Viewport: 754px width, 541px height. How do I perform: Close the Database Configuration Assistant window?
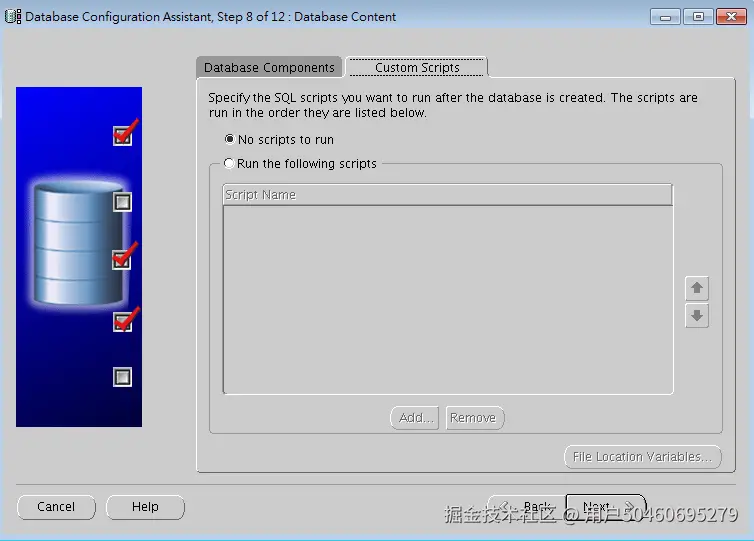point(731,17)
